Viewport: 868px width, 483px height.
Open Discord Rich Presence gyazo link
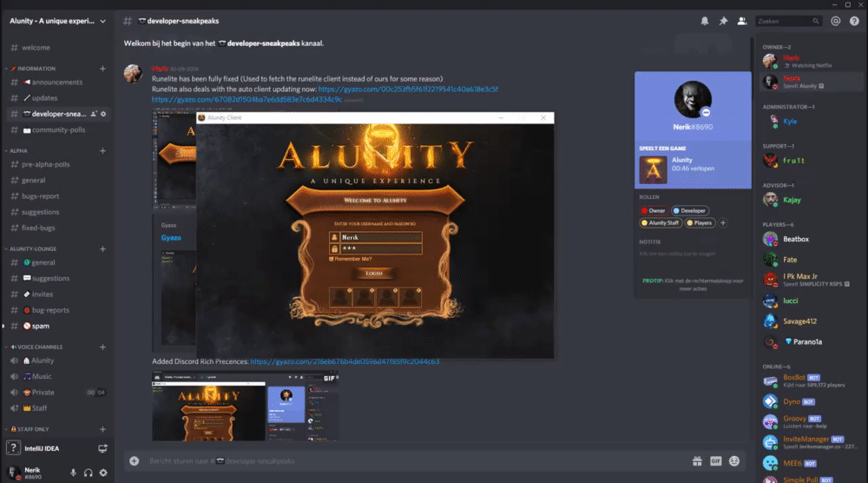point(345,361)
